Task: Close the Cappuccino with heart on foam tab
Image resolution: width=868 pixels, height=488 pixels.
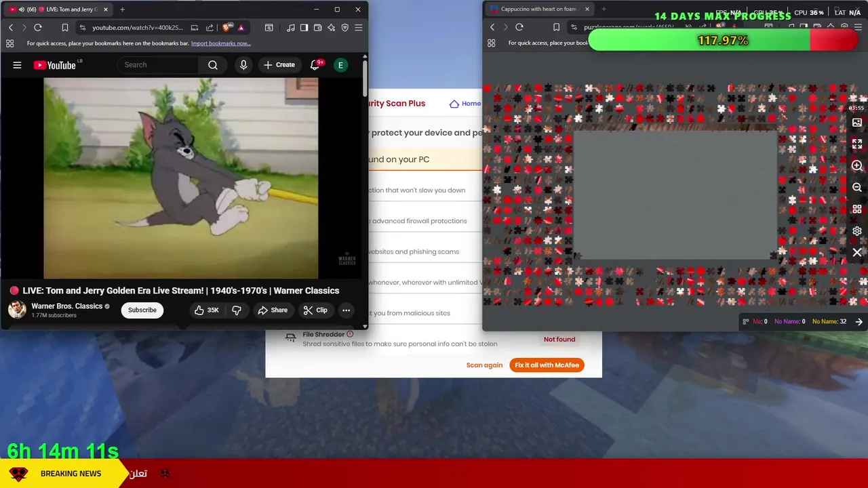Action: coord(587,9)
